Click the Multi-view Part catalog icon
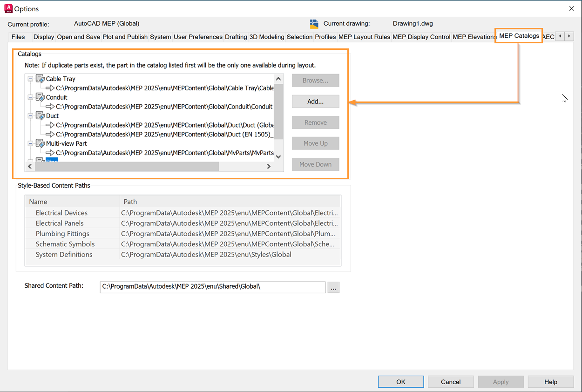Image resolution: width=582 pixels, height=392 pixels. pyautogui.click(x=40, y=143)
